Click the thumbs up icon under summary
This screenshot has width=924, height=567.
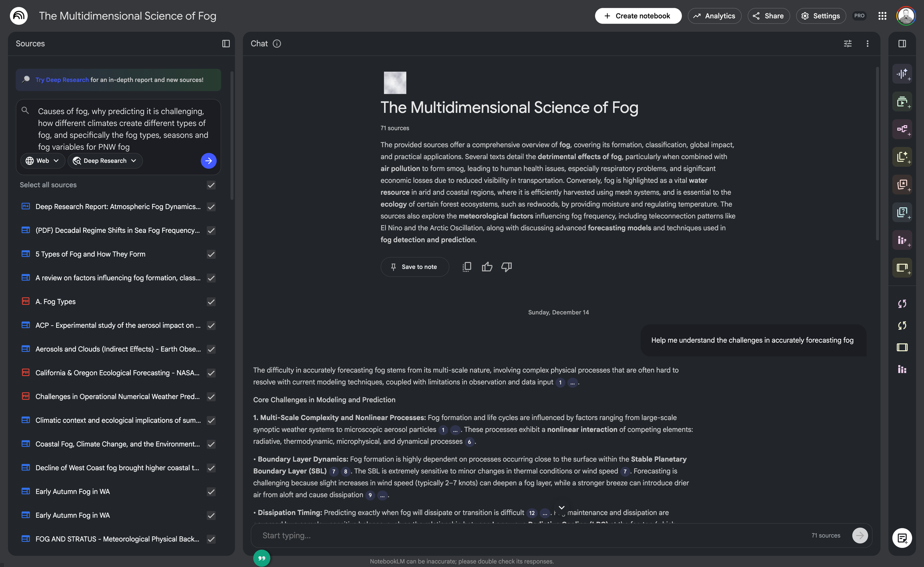click(x=487, y=267)
